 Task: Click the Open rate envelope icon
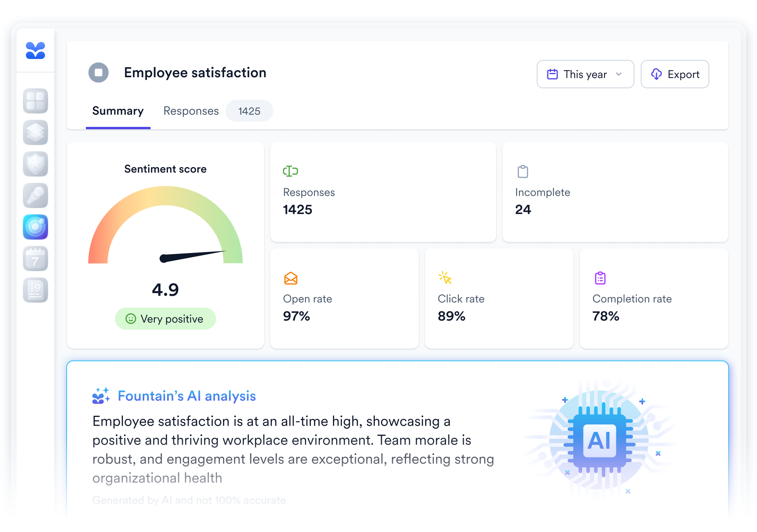tap(291, 278)
